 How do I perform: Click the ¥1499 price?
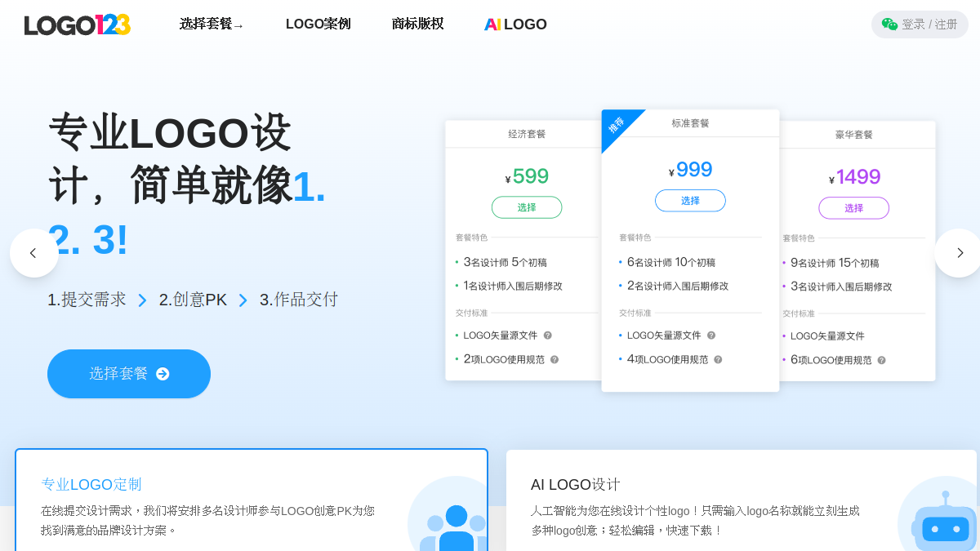(854, 177)
